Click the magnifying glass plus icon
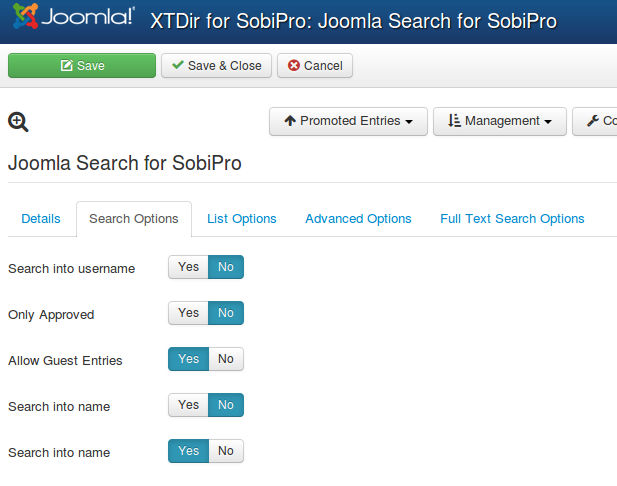This screenshot has height=486, width=617. 18,122
